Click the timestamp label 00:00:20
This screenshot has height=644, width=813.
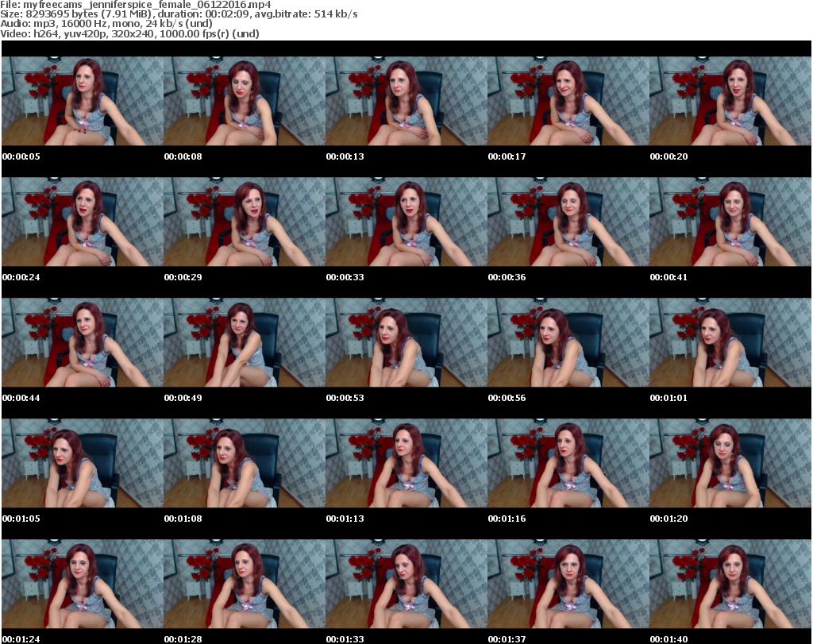[x=669, y=156]
